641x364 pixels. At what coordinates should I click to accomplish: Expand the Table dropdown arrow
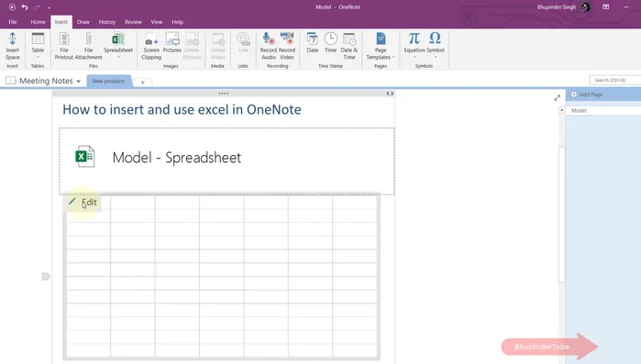tap(38, 57)
